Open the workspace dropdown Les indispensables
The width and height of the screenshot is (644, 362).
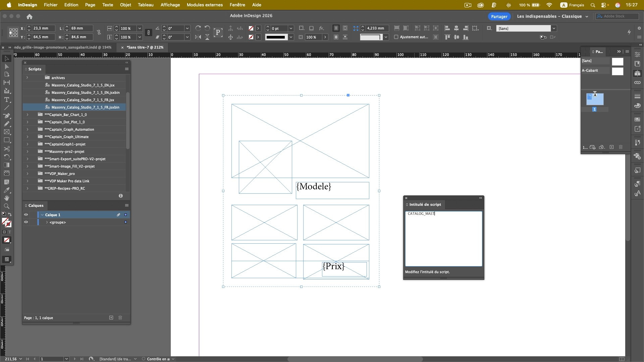pyautogui.click(x=552, y=16)
